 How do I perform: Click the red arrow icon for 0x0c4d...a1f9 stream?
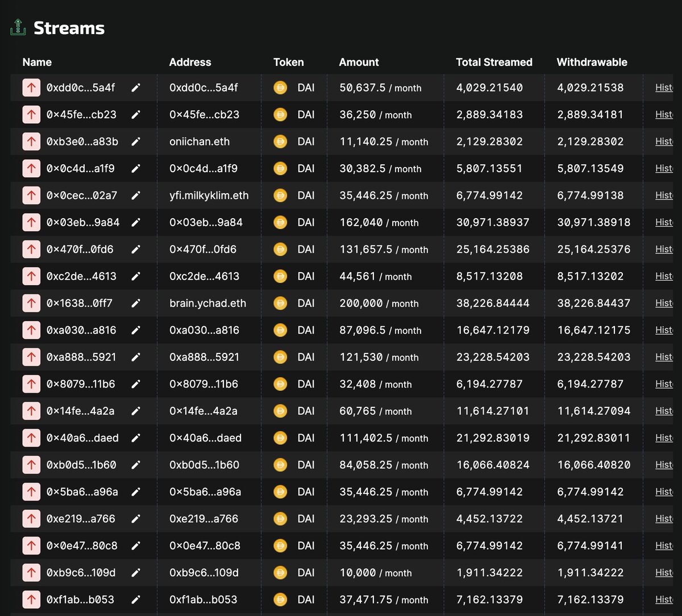coord(31,168)
